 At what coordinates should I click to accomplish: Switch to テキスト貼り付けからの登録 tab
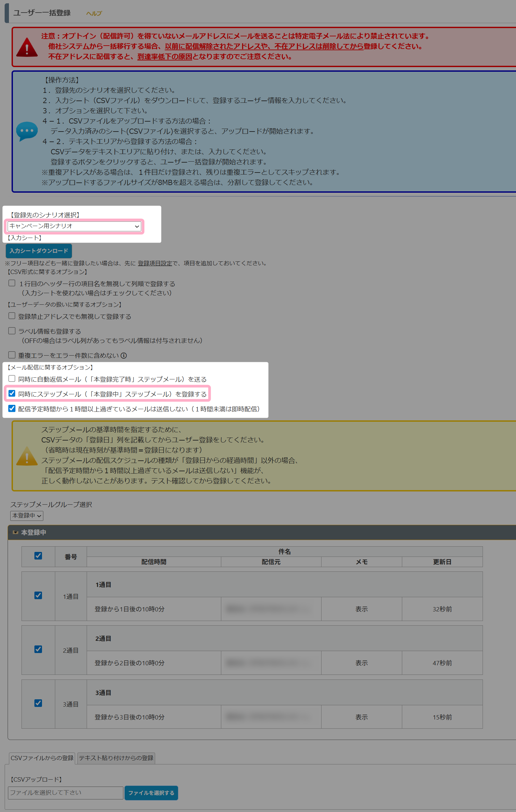tap(116, 758)
